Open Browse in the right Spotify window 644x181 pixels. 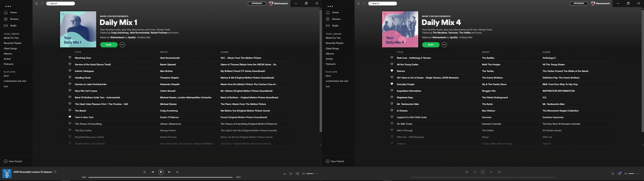coord(333,19)
